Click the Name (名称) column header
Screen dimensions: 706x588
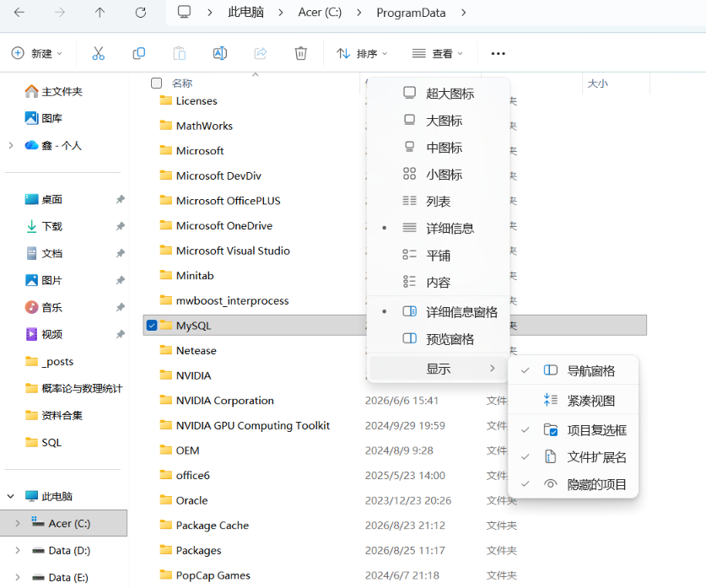pos(182,84)
